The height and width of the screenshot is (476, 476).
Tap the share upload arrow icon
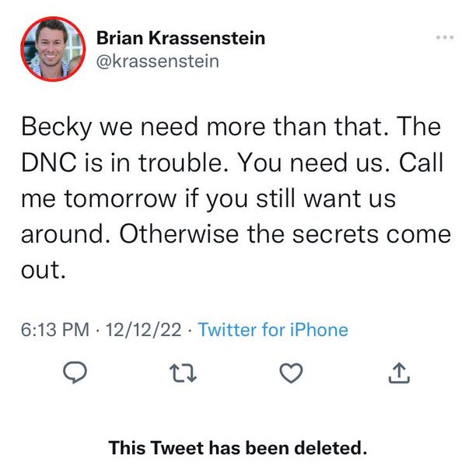pyautogui.click(x=397, y=375)
